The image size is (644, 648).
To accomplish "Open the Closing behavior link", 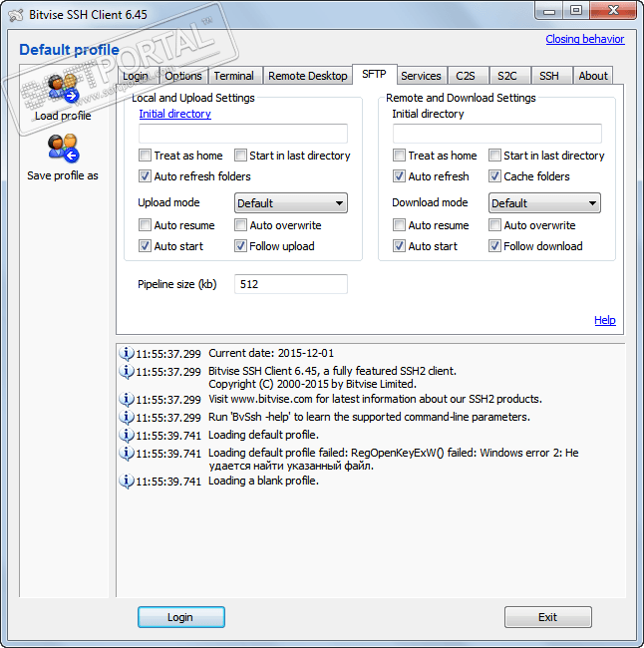I will 585,39.
